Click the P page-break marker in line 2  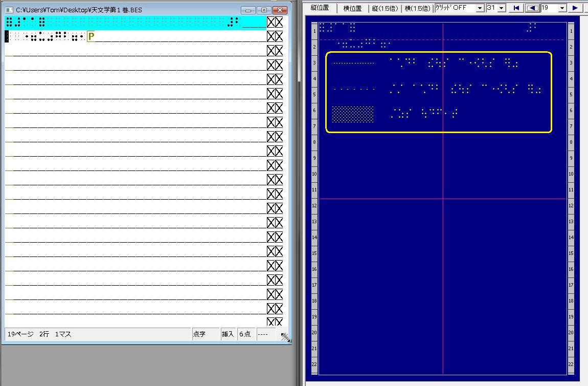pyautogui.click(x=91, y=36)
